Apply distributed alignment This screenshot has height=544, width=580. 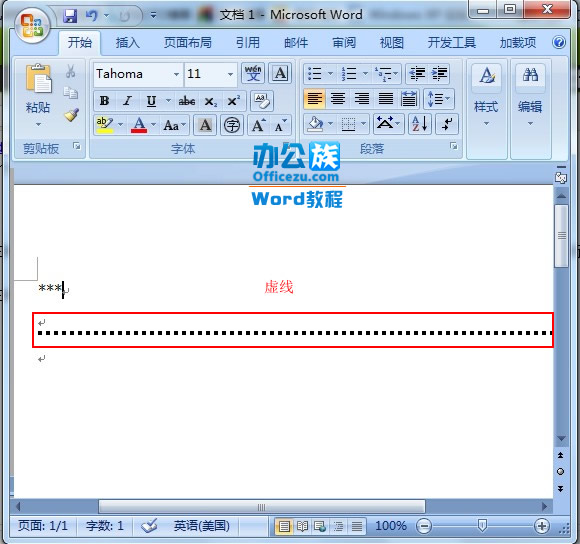click(409, 99)
